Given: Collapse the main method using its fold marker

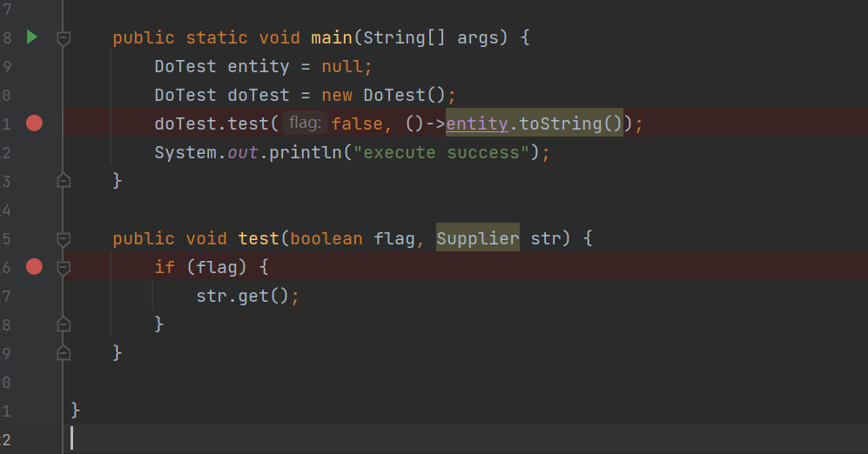Looking at the screenshot, I should pos(63,38).
